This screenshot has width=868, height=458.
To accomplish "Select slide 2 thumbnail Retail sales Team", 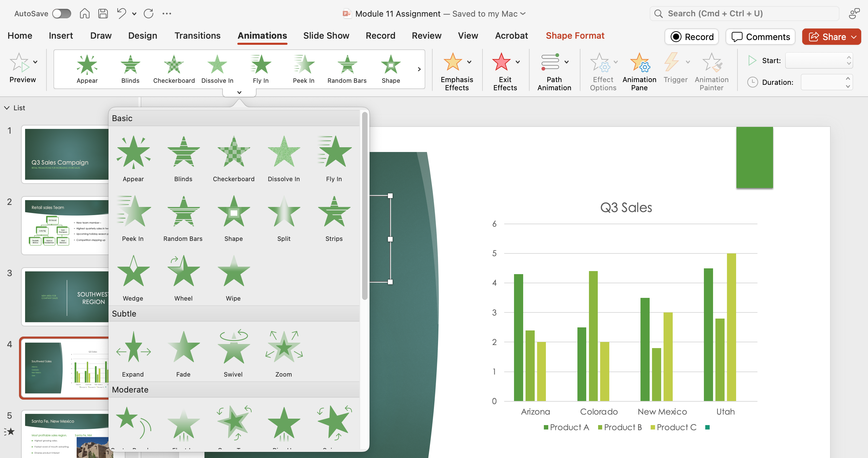I will point(66,225).
